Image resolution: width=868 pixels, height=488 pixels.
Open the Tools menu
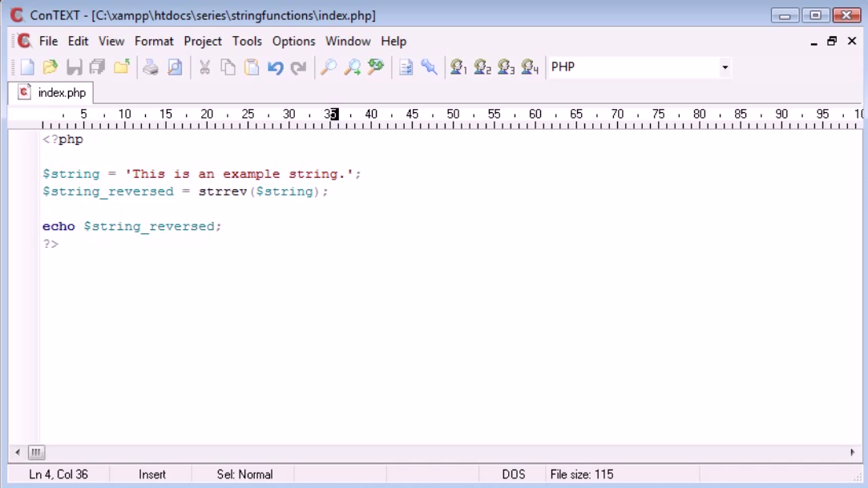(x=247, y=41)
